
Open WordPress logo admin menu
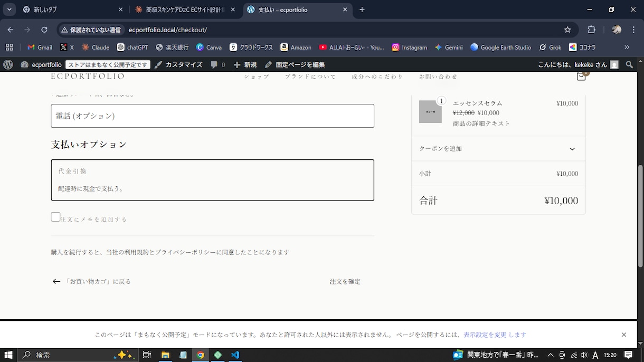point(8,64)
